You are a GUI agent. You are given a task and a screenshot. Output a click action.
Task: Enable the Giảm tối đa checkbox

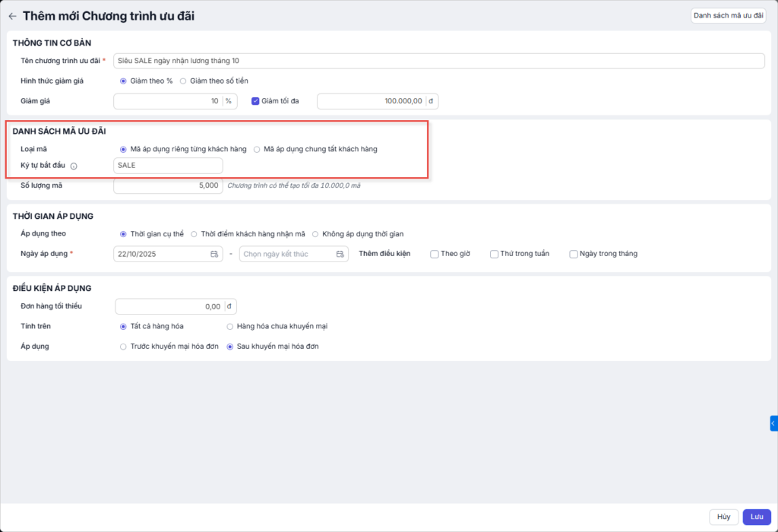tap(255, 100)
